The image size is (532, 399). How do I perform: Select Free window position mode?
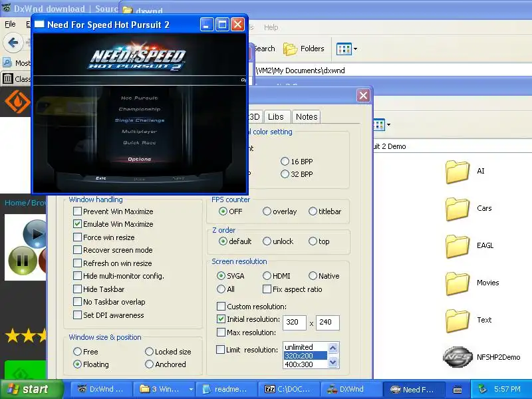(77, 352)
